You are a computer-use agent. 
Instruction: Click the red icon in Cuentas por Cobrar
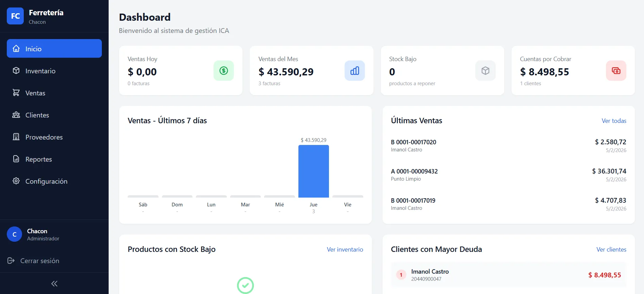(616, 71)
